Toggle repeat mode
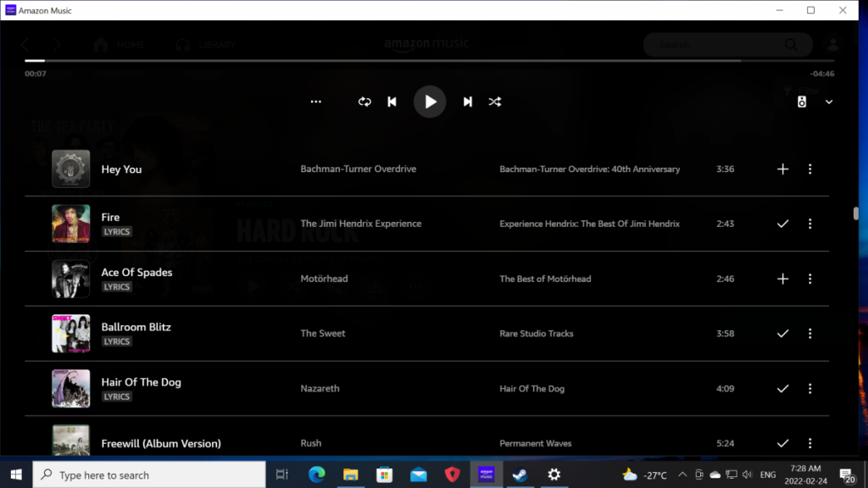 pos(364,102)
